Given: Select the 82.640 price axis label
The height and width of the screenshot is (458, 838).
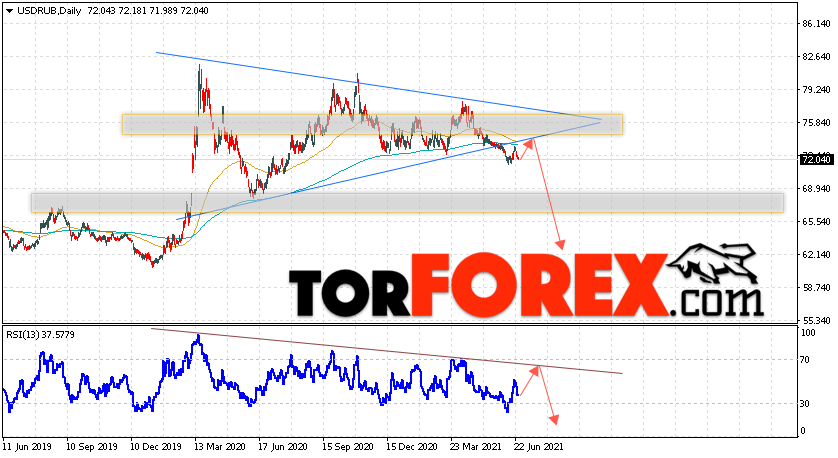Looking at the screenshot, I should (x=817, y=57).
